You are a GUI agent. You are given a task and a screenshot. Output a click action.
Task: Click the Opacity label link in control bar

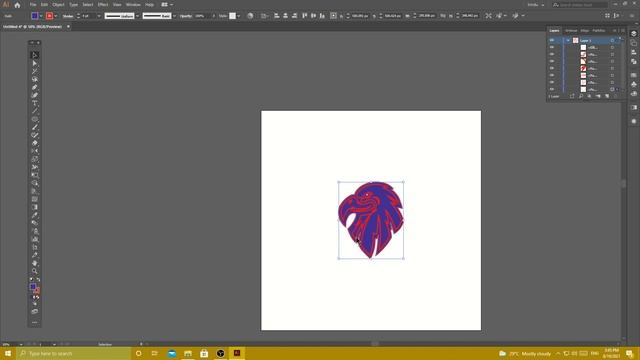(x=186, y=16)
